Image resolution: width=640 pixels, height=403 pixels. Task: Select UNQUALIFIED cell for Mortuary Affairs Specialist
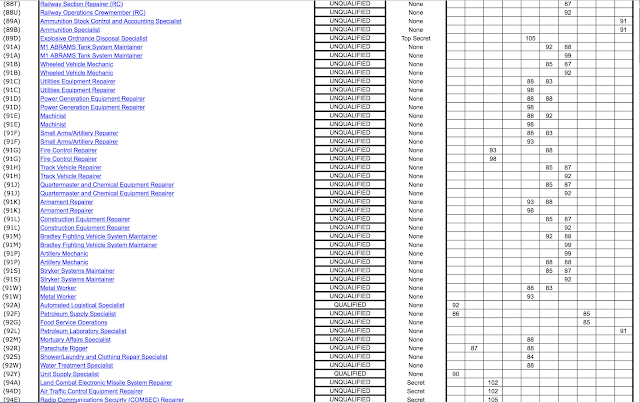click(x=350, y=339)
